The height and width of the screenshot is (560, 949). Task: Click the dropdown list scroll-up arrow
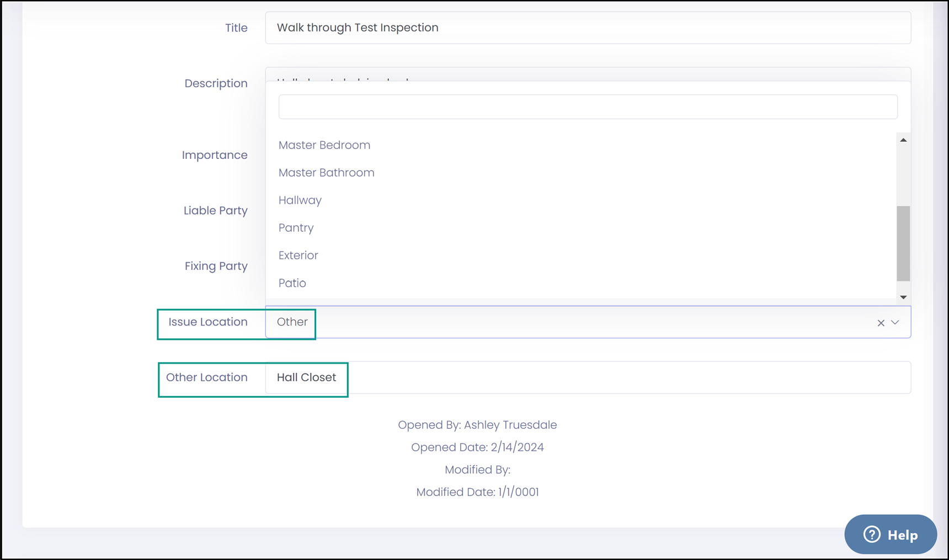[903, 140]
